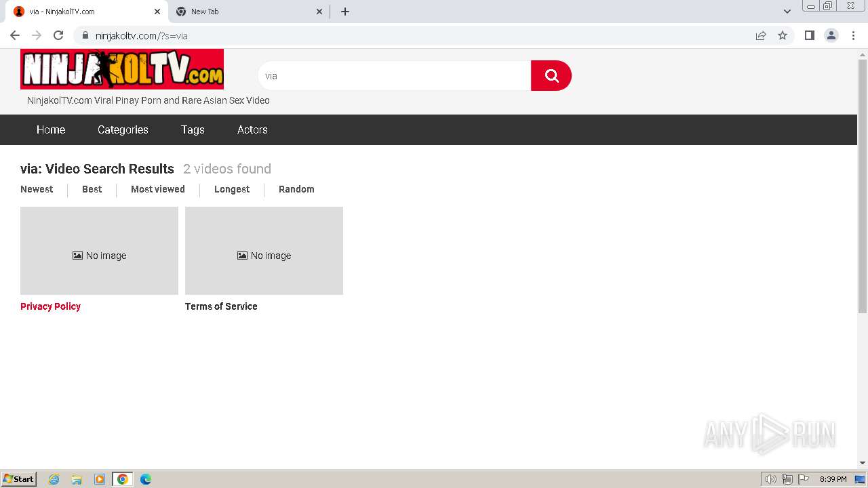This screenshot has height=488, width=868.
Task: Open the Chrome profile avatar menu
Action: (831, 35)
